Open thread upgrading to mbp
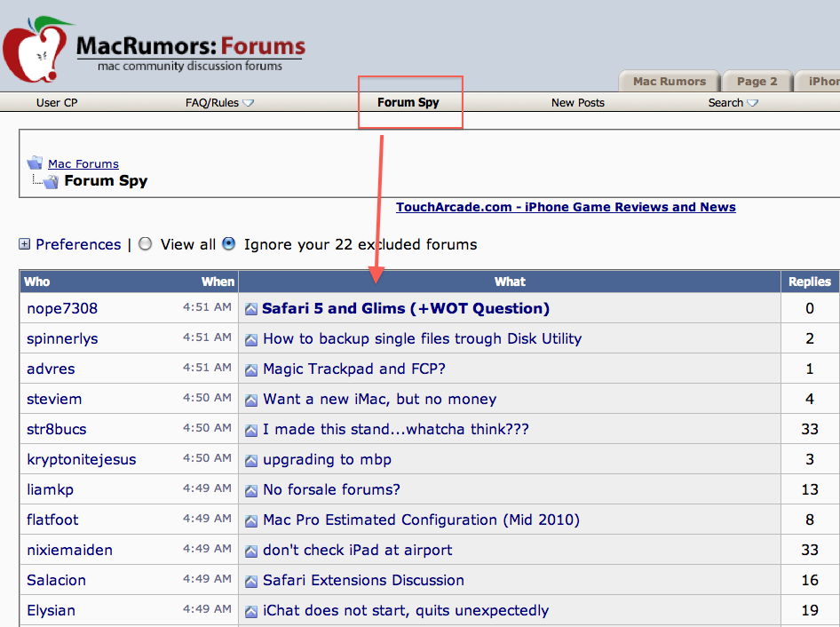 tap(328, 460)
